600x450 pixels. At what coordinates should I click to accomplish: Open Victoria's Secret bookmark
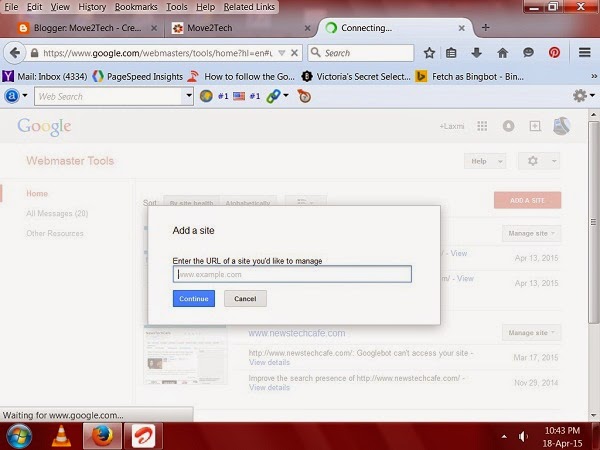[x=356, y=77]
